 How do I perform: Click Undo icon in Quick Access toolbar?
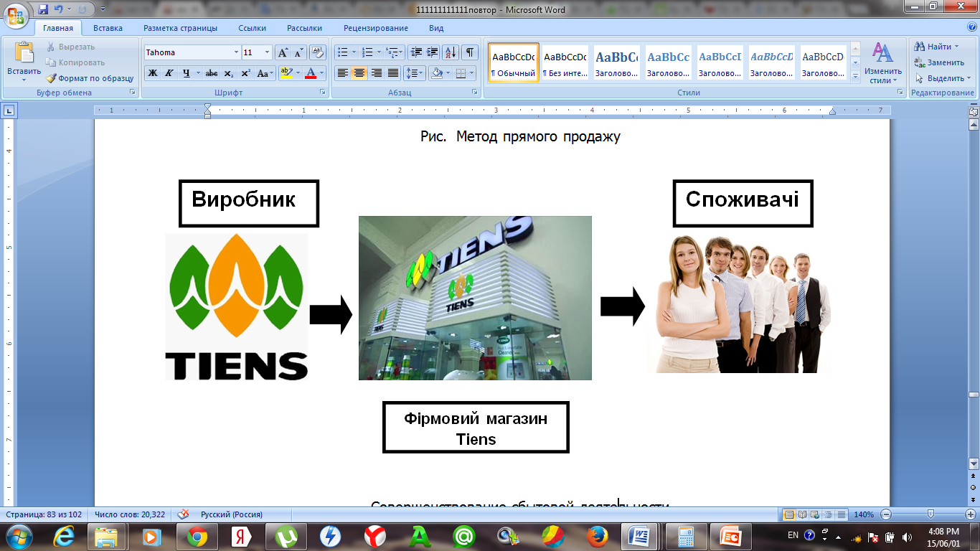(x=57, y=9)
